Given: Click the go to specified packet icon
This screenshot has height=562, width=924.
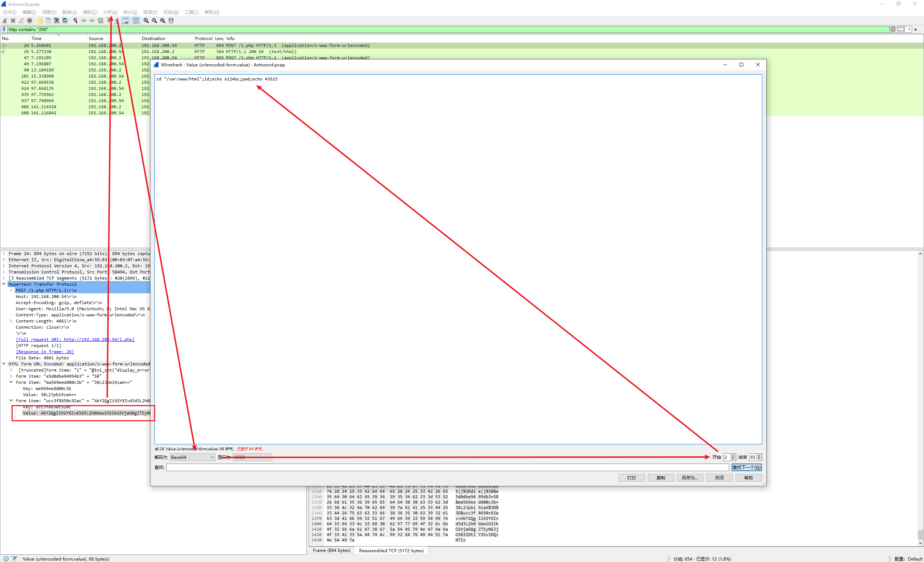Looking at the screenshot, I should point(100,21).
